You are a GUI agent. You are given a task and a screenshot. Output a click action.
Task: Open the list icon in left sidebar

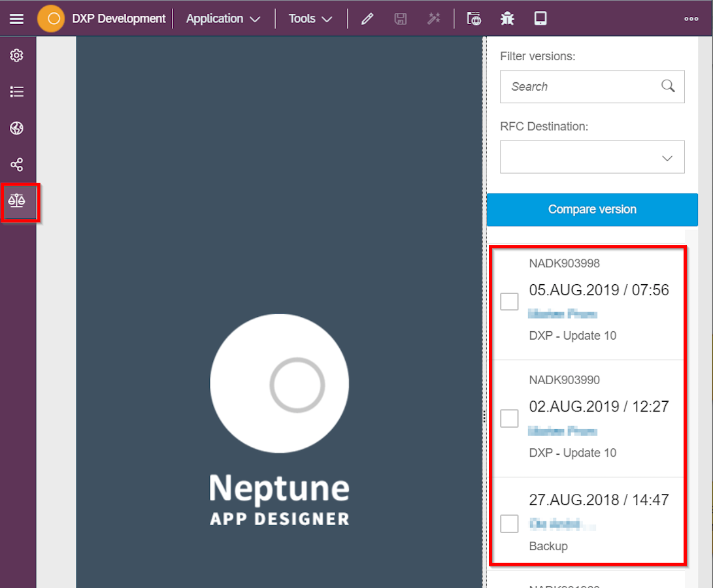[x=17, y=92]
